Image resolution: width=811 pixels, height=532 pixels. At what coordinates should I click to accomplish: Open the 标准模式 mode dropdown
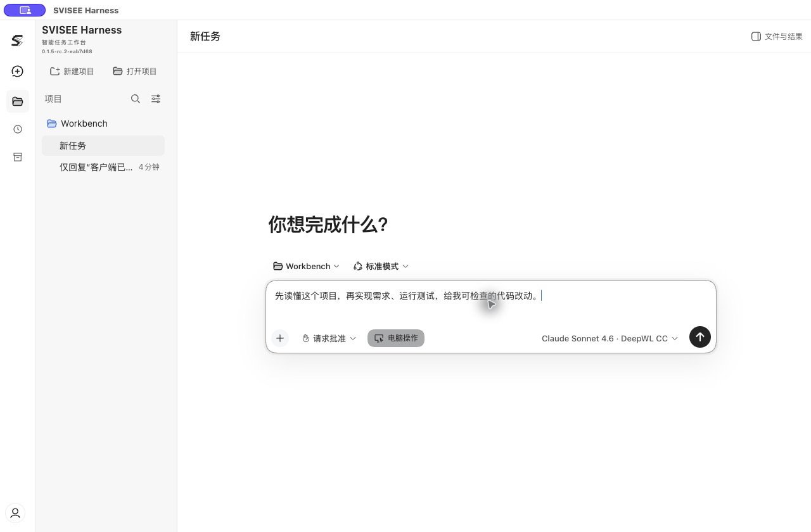381,266
